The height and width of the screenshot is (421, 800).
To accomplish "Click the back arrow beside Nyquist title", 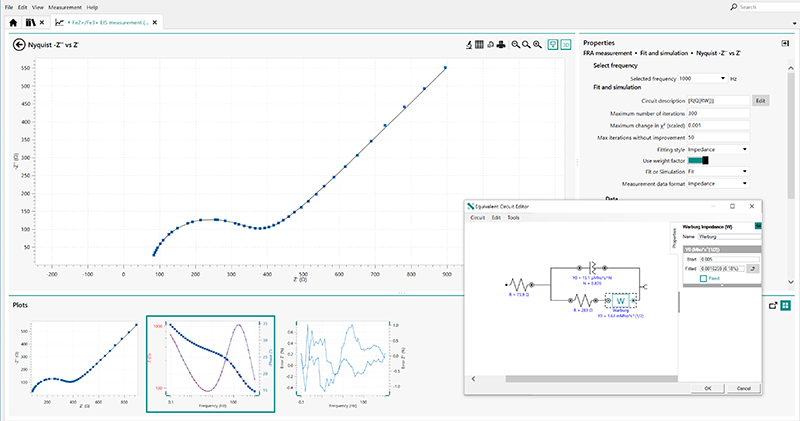I will click(x=18, y=45).
